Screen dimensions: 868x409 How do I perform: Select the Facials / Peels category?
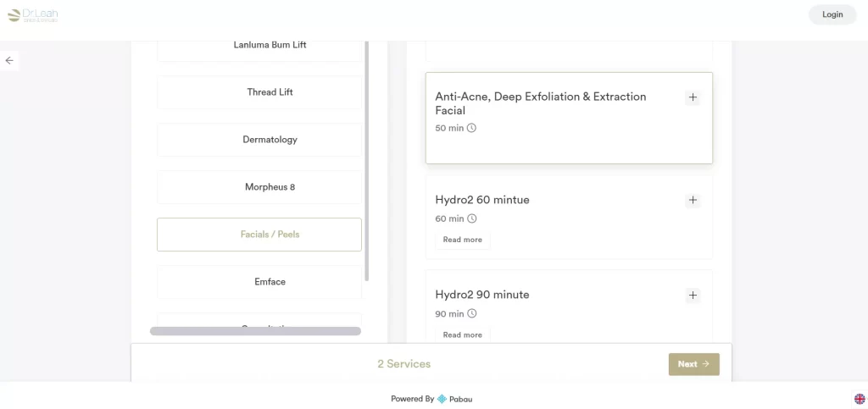(x=259, y=235)
